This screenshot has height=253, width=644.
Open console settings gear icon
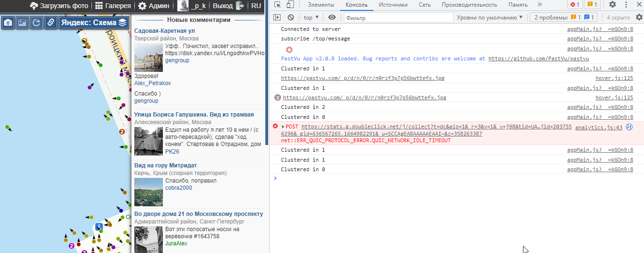pos(639,17)
